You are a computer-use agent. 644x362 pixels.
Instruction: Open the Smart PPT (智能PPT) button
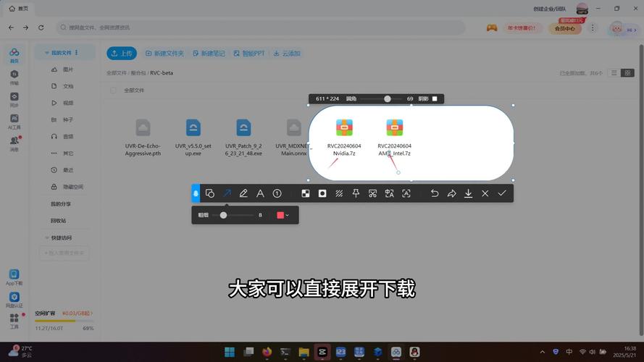[x=249, y=54]
